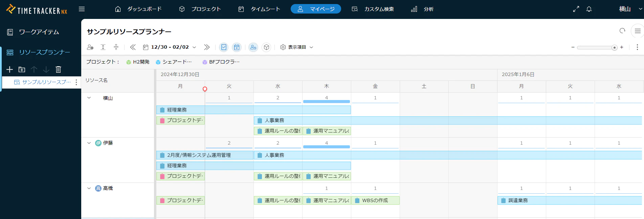Open notifications bell
The height and width of the screenshot is (219, 644).
point(589,9)
